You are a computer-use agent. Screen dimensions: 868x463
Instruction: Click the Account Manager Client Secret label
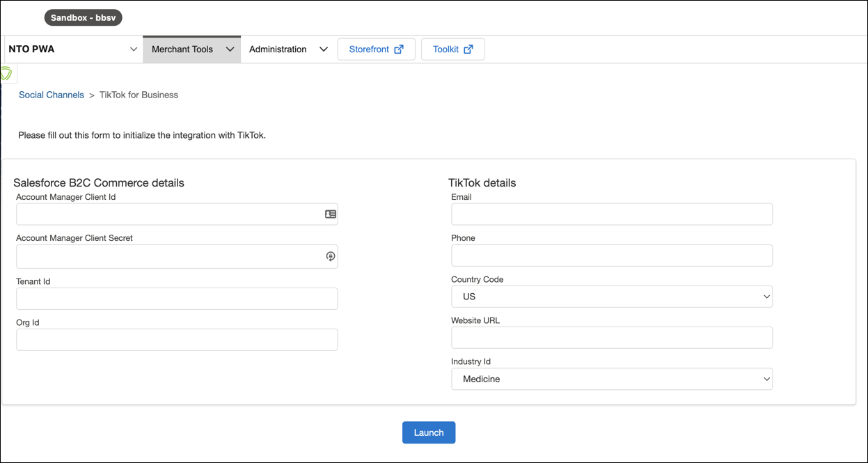[74, 238]
